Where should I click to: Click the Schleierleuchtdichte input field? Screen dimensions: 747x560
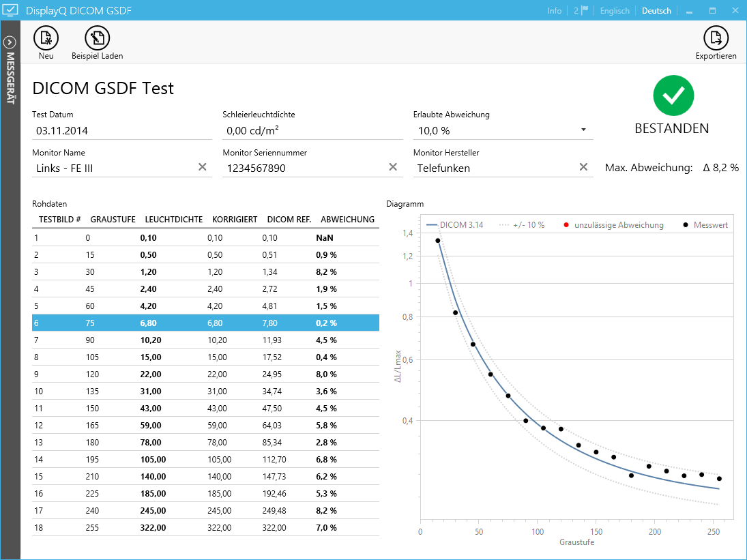click(312, 130)
